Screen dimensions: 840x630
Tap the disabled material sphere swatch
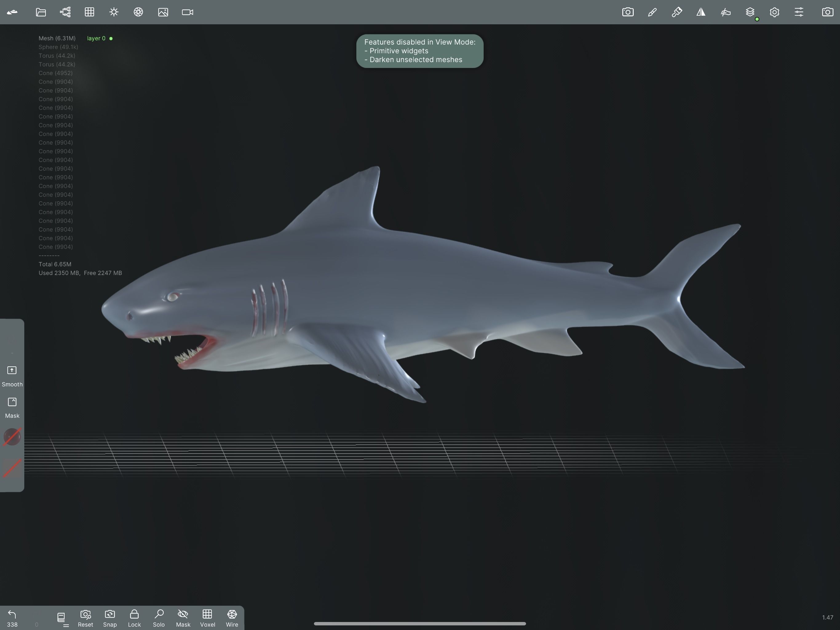pyautogui.click(x=12, y=437)
